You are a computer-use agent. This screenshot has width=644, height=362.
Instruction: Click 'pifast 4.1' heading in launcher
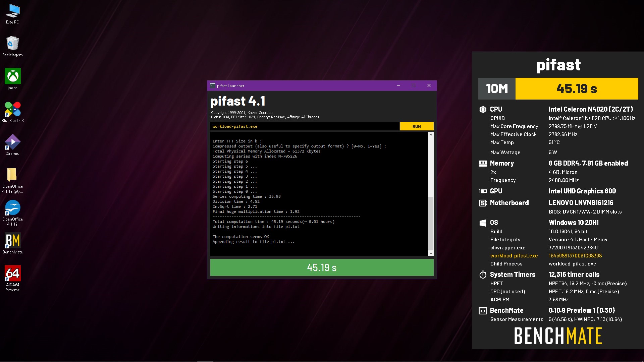click(x=237, y=101)
